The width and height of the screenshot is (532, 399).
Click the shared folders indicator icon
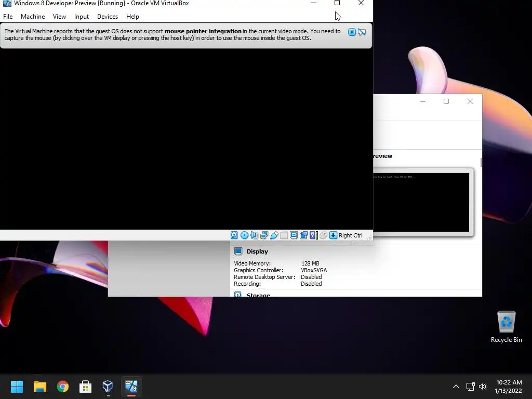[284, 235]
